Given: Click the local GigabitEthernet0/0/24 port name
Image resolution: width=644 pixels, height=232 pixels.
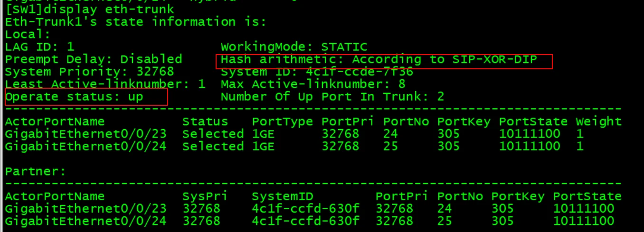Looking at the screenshot, I should pyautogui.click(x=85, y=146).
